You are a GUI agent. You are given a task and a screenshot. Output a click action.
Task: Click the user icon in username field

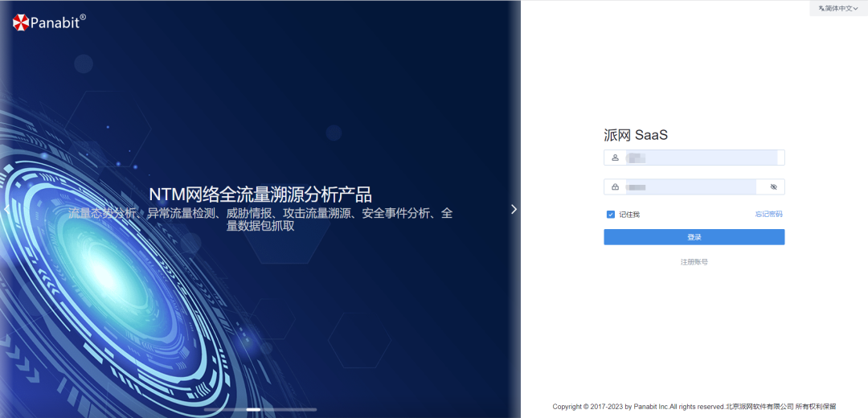click(615, 158)
